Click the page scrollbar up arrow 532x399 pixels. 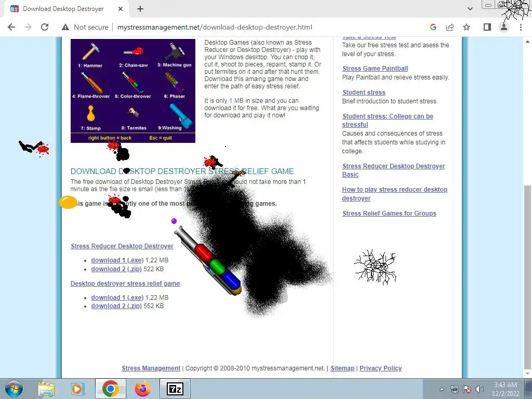(x=528, y=42)
